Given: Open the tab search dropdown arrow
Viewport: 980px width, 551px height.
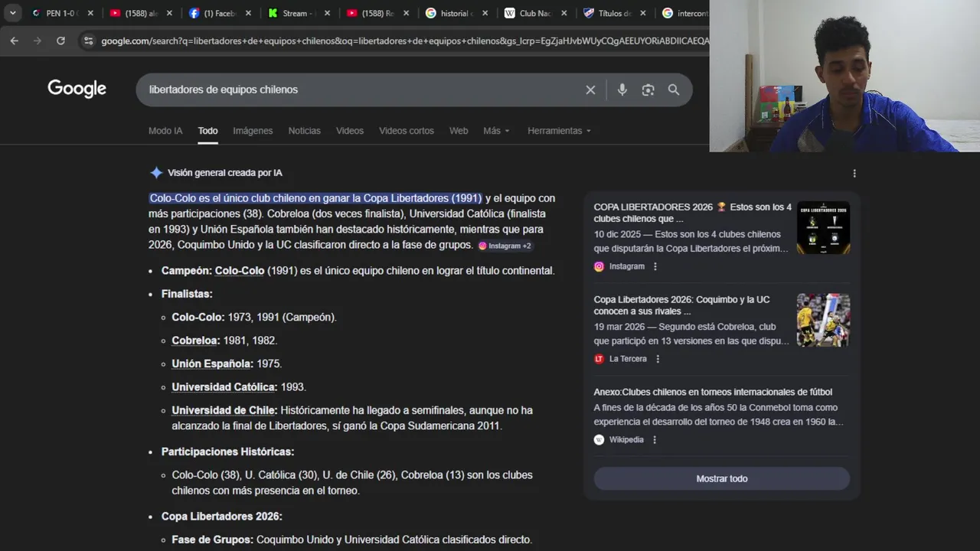Looking at the screenshot, I should coord(12,13).
